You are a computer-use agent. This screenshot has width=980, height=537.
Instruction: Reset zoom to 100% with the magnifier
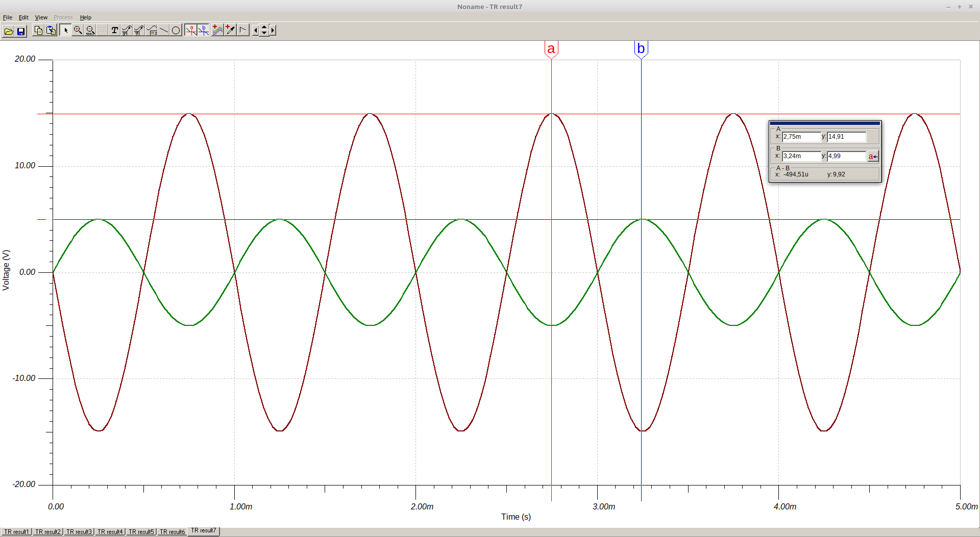90,31
